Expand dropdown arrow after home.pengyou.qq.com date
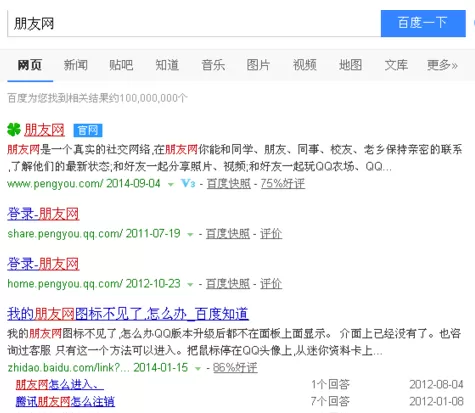Viewport: 475px width, 413px height. click(x=190, y=284)
